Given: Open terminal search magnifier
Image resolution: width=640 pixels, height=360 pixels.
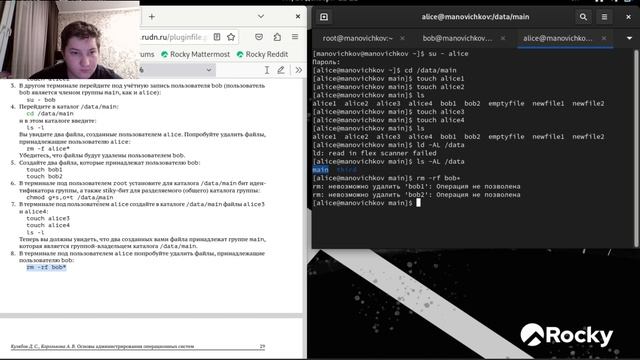Looking at the screenshot, I should coord(583,17).
